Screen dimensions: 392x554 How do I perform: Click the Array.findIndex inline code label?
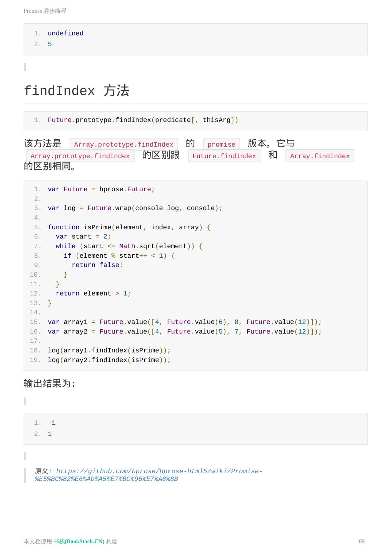click(320, 156)
